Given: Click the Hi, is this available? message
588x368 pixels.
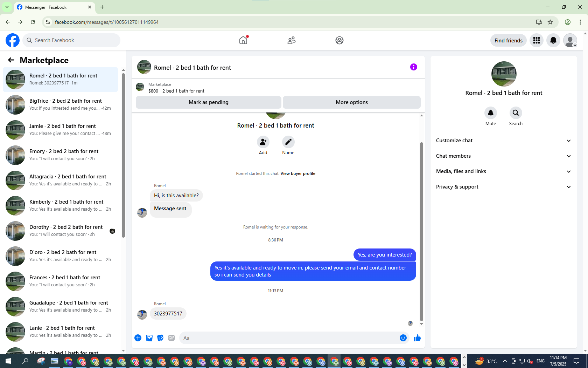Looking at the screenshot, I should click(x=176, y=196).
